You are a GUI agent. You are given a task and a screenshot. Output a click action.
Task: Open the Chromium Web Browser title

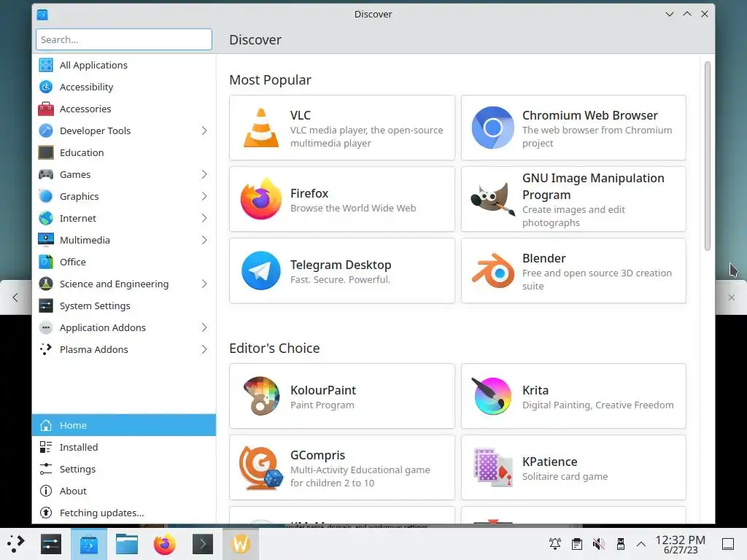pyautogui.click(x=589, y=115)
